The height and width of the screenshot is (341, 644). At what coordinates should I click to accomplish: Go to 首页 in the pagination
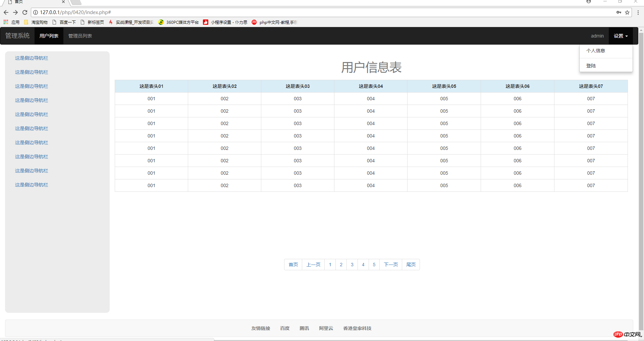coord(293,265)
